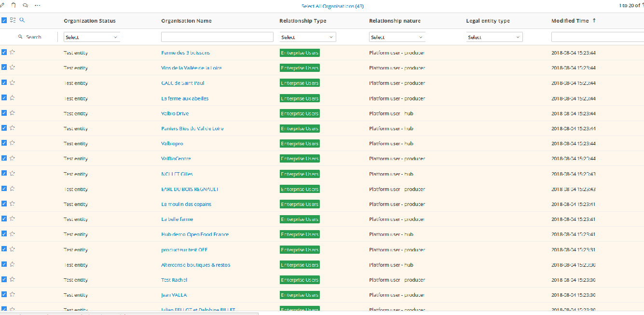
Task: Star the GAEC de Saint Paul row
Action: 13,82
